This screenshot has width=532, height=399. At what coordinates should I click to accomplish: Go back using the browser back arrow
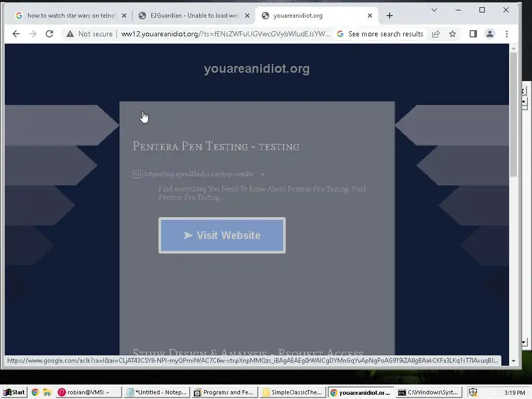click(16, 34)
